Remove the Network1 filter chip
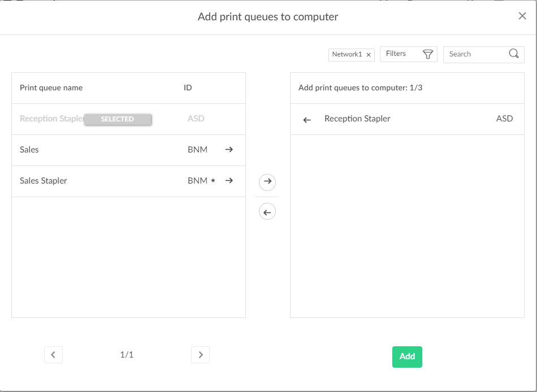 point(368,54)
